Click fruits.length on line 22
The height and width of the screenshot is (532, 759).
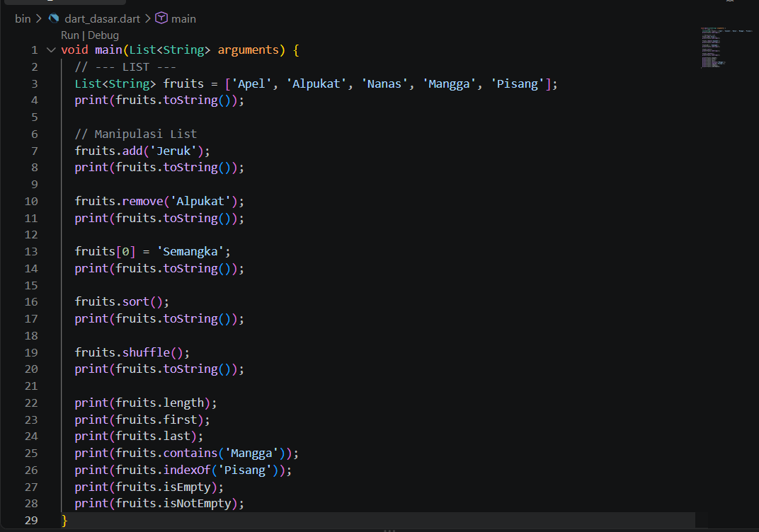tap(160, 403)
